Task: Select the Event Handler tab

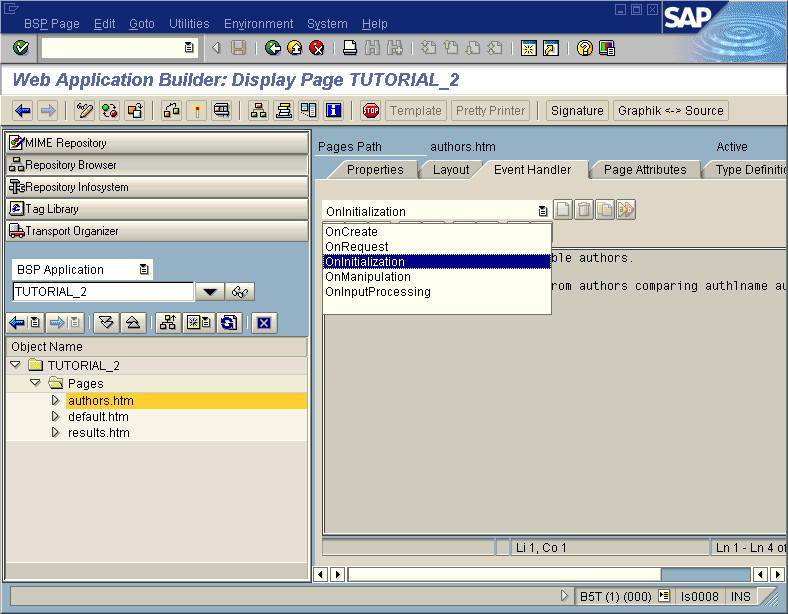Action: [532, 170]
